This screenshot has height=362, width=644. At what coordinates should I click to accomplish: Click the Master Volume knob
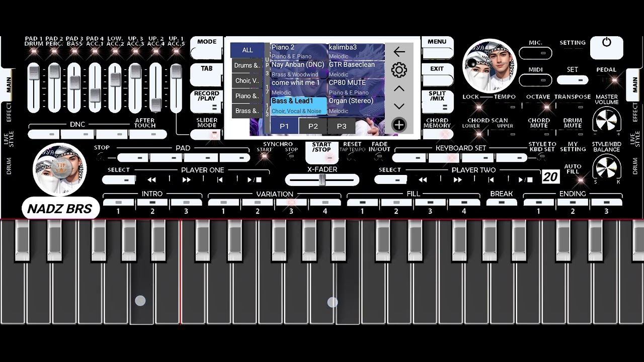607,121
